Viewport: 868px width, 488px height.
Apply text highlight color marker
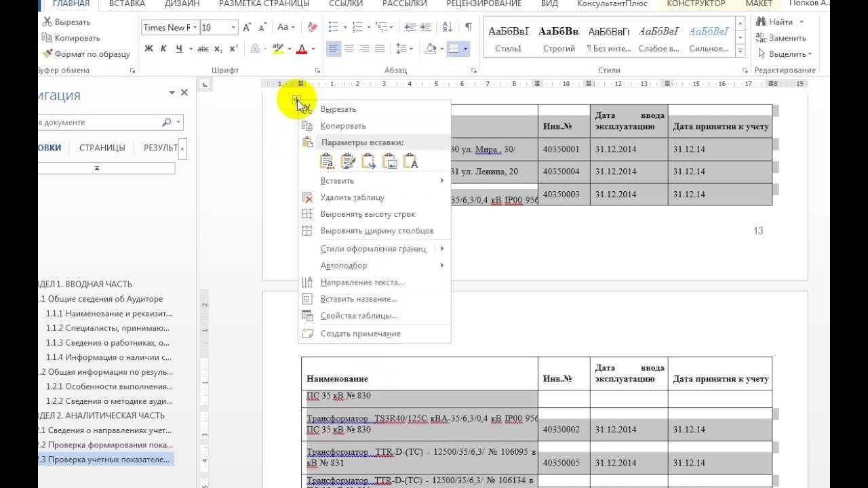point(277,49)
